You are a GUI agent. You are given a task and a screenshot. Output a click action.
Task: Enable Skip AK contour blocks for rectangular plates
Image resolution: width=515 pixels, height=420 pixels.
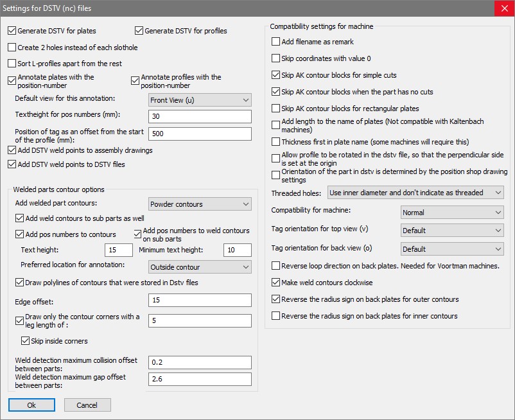coord(275,109)
